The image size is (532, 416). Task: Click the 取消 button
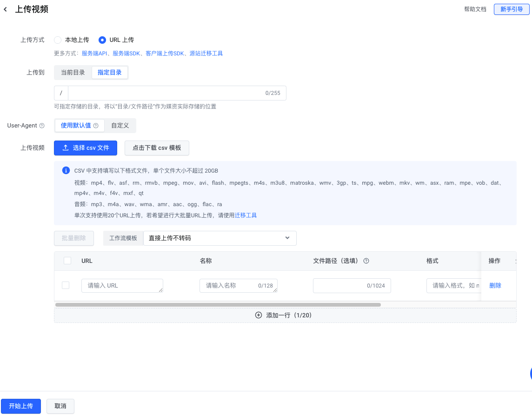(60, 406)
